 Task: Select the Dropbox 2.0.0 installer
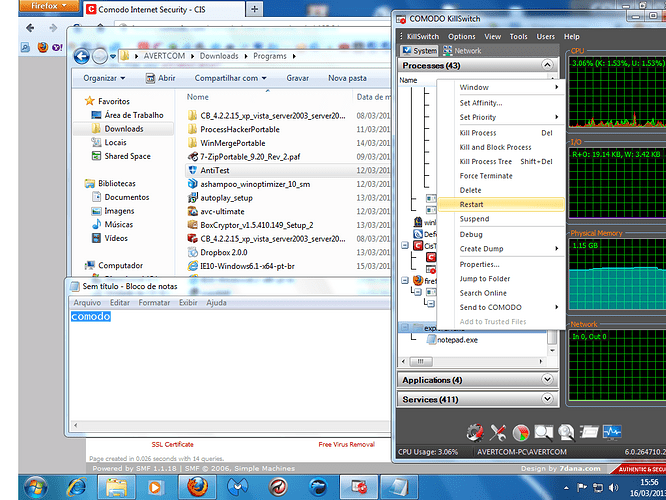point(224,252)
